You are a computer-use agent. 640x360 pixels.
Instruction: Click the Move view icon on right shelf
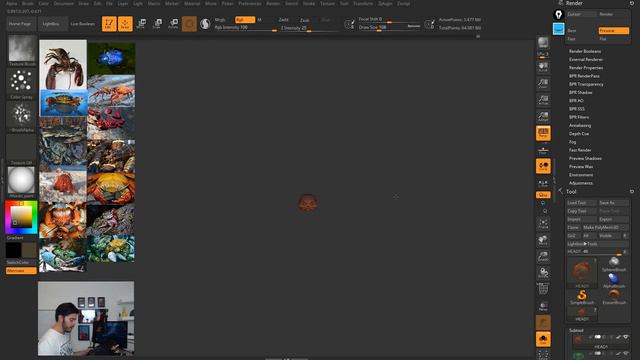[543, 240]
